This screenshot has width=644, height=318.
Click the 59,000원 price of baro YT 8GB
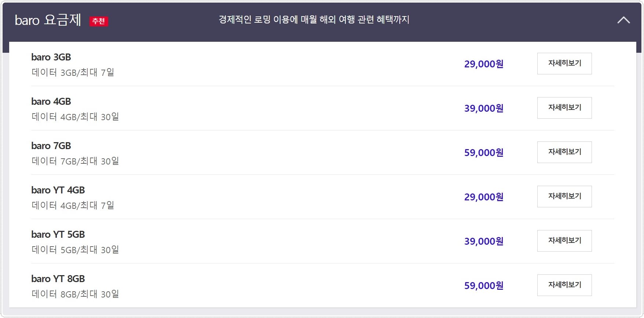[x=484, y=286]
